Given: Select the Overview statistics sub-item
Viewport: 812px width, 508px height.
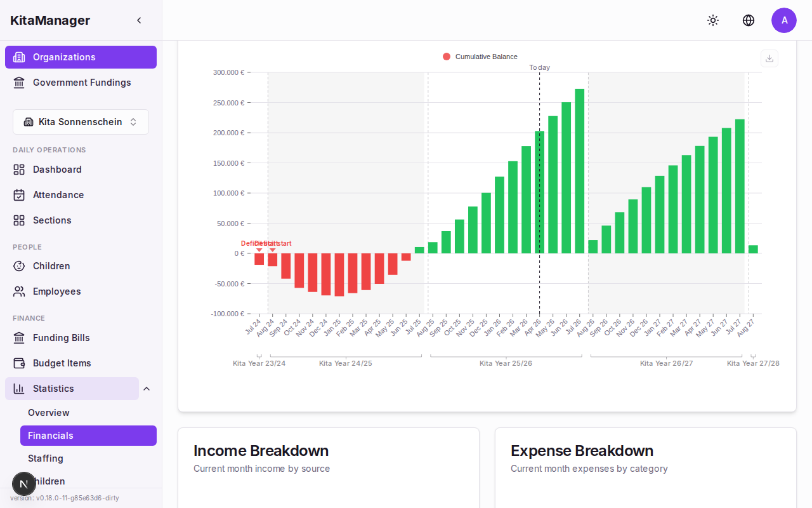Looking at the screenshot, I should pos(49,413).
